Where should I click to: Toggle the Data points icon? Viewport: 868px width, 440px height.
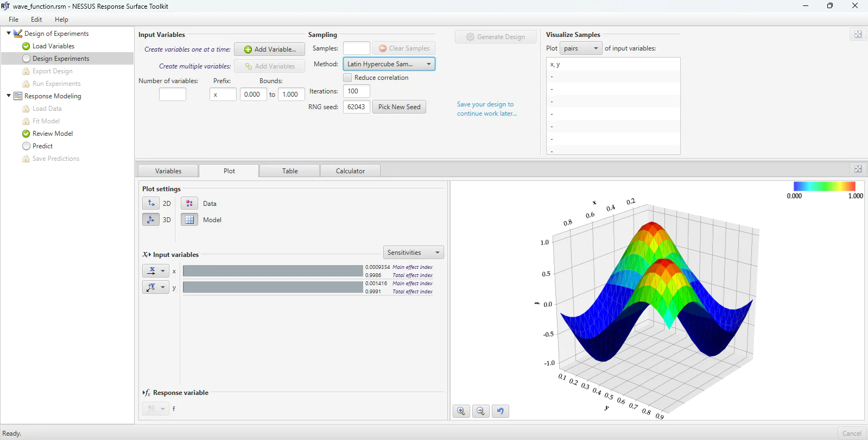coord(189,203)
